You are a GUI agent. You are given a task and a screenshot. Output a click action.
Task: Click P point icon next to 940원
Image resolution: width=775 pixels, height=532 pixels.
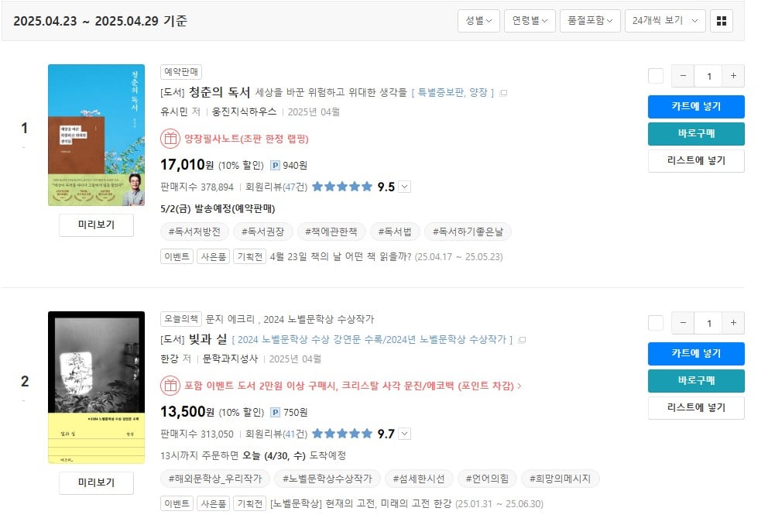coord(276,165)
